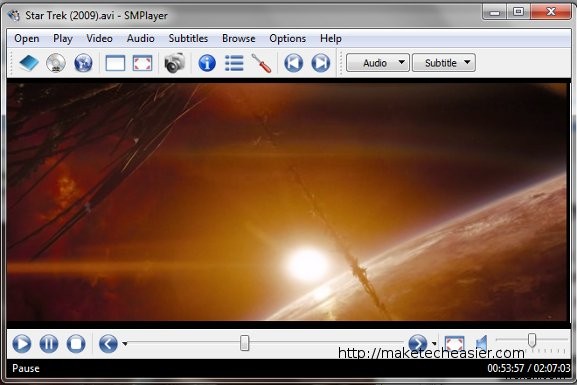
Task: Open preferences with the screwdriver icon
Action: pyautogui.click(x=261, y=63)
